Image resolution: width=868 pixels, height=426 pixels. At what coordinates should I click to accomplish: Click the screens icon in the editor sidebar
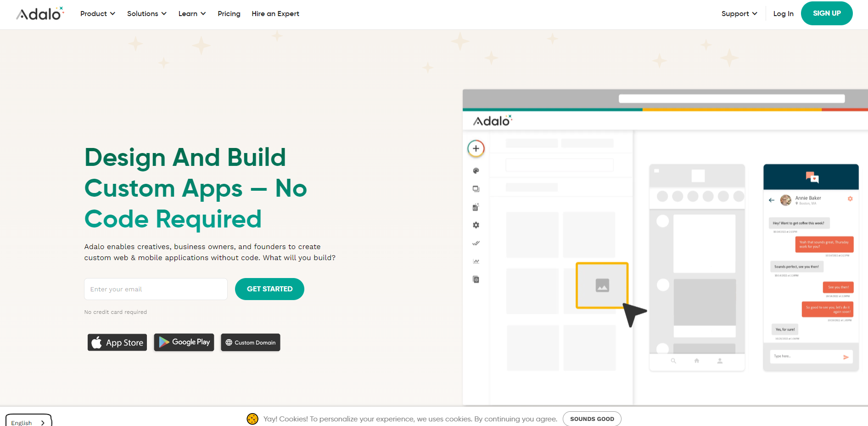point(476,189)
